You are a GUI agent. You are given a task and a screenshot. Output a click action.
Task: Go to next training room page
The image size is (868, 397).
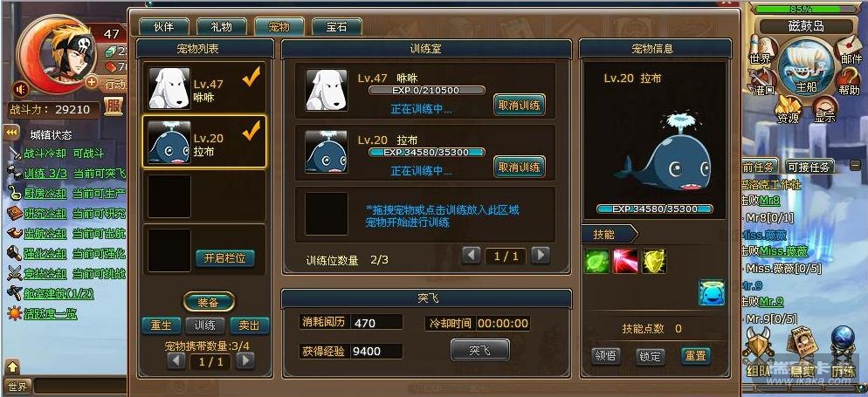541,256
